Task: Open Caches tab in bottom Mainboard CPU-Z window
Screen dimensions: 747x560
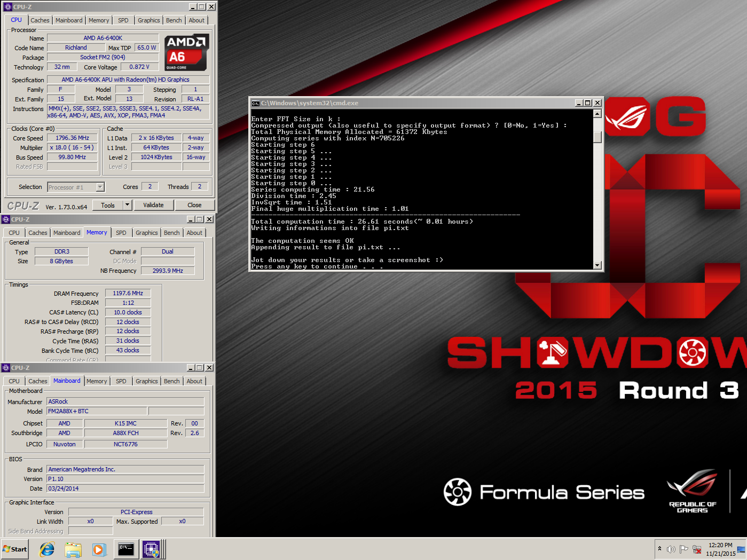Action: tap(38, 381)
